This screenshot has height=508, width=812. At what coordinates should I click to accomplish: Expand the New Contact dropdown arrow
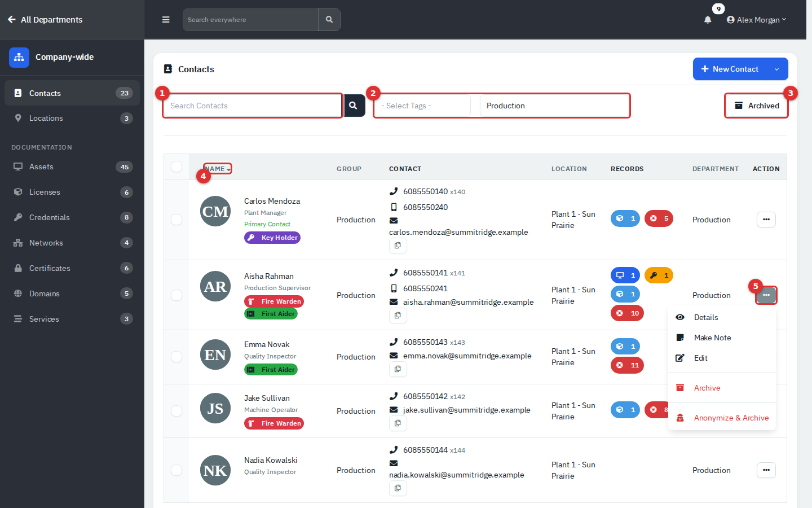(777, 69)
